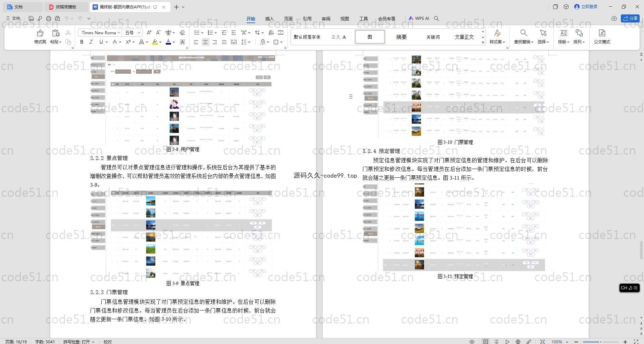
Task: Open the font size dropdown
Action: click(x=139, y=33)
